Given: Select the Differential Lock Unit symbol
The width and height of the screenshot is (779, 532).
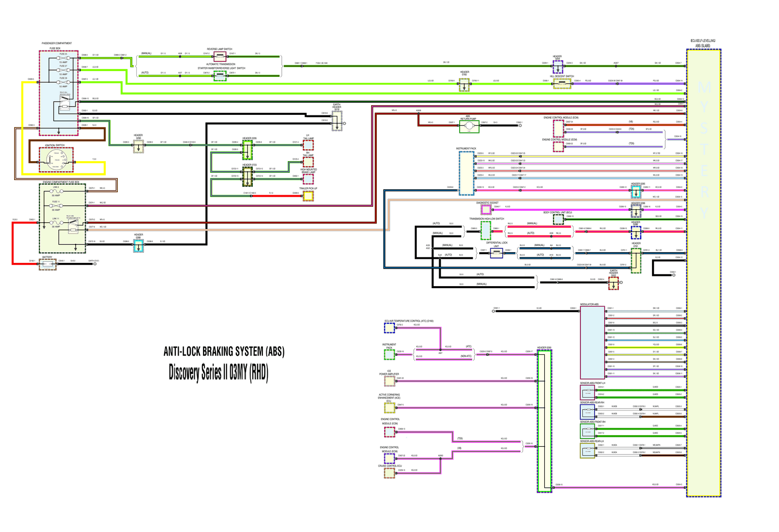Looking at the screenshot, I should (496, 253).
